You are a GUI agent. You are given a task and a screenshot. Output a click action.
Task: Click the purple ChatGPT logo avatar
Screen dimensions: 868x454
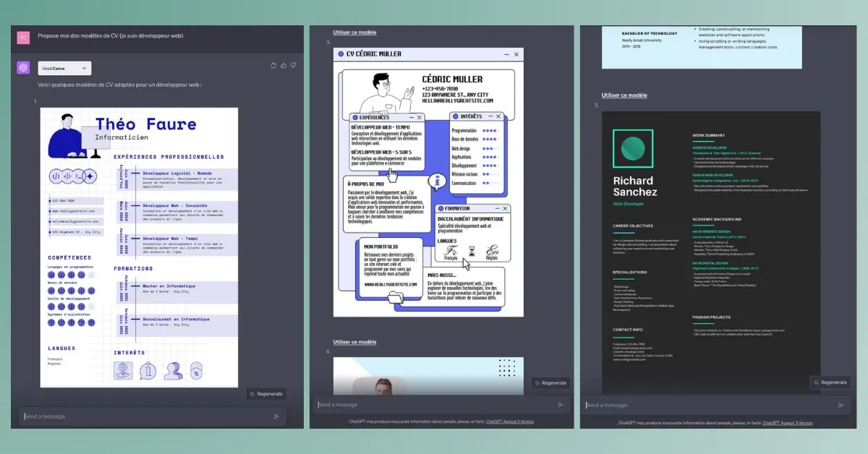click(23, 68)
